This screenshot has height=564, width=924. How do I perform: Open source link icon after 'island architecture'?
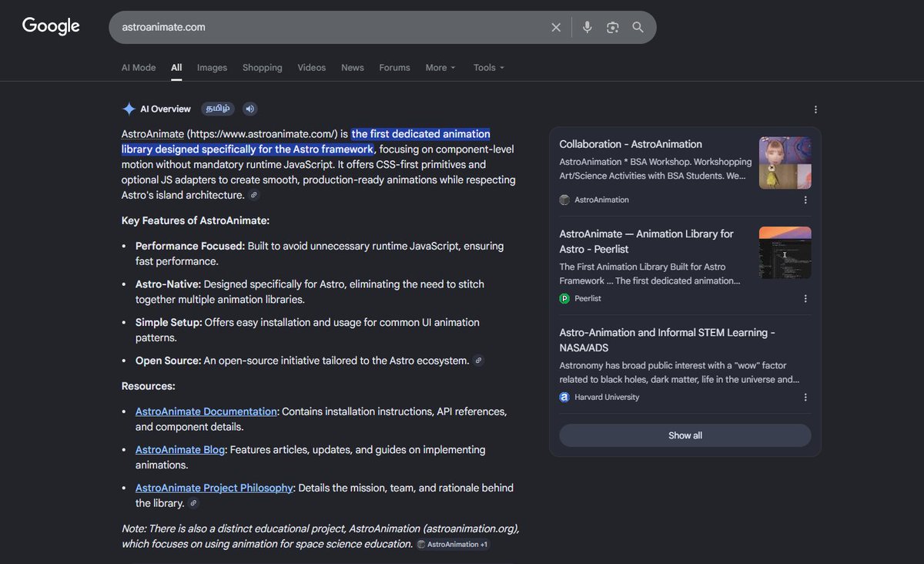(254, 196)
